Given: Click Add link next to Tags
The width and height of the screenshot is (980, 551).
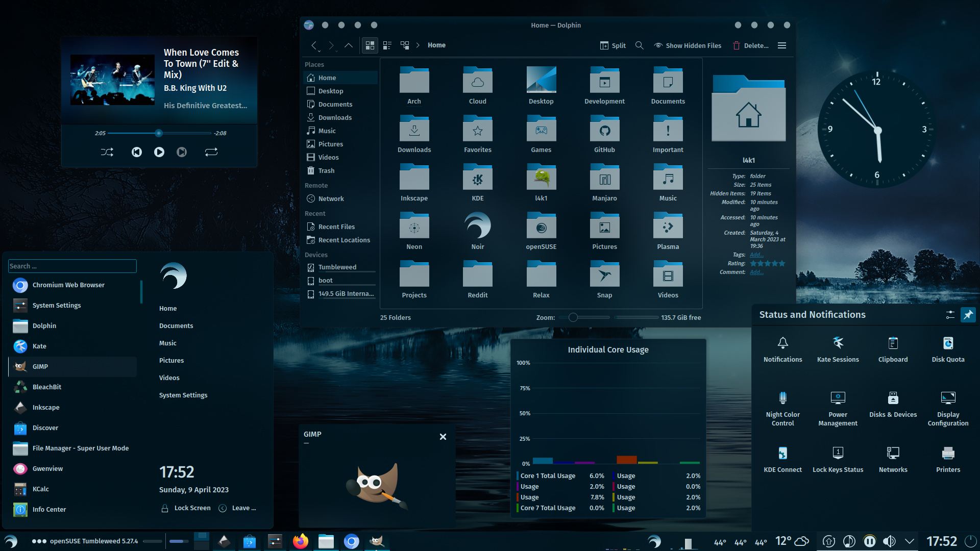Looking at the screenshot, I should [x=756, y=255].
